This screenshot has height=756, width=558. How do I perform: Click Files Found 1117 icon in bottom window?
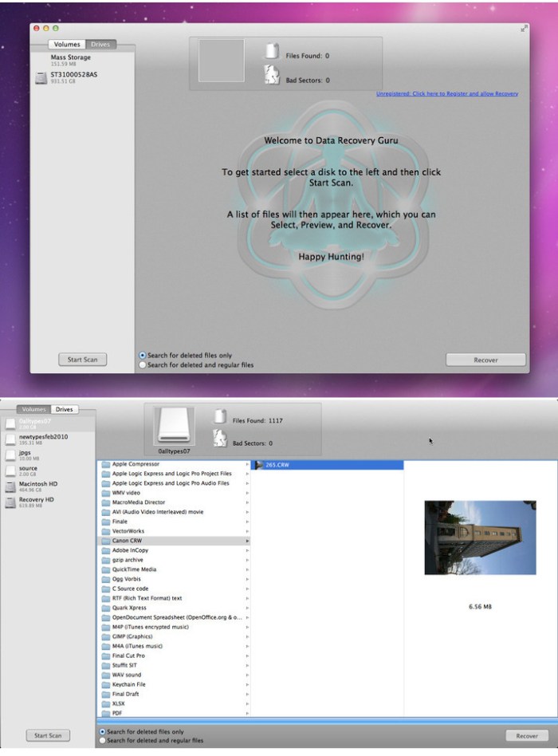[x=220, y=416]
